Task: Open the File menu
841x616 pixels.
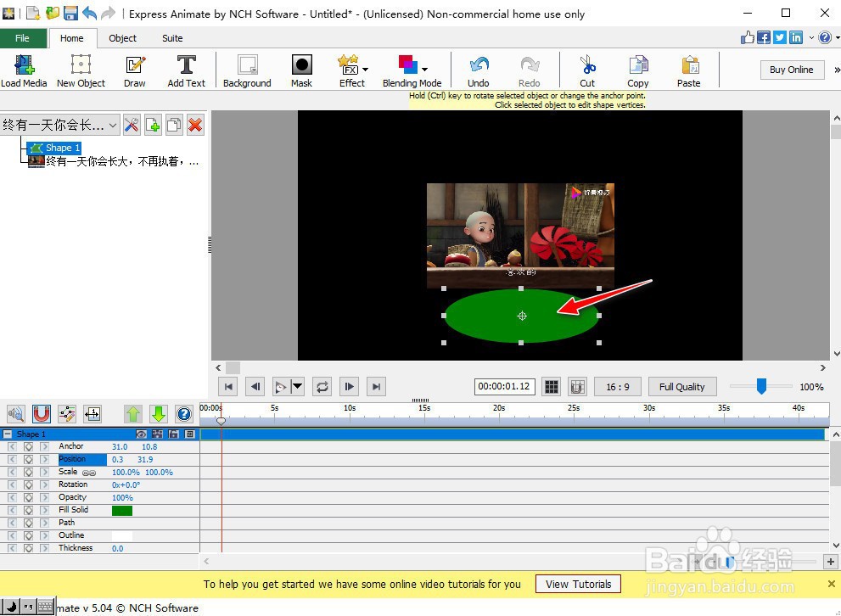Action: coord(23,38)
